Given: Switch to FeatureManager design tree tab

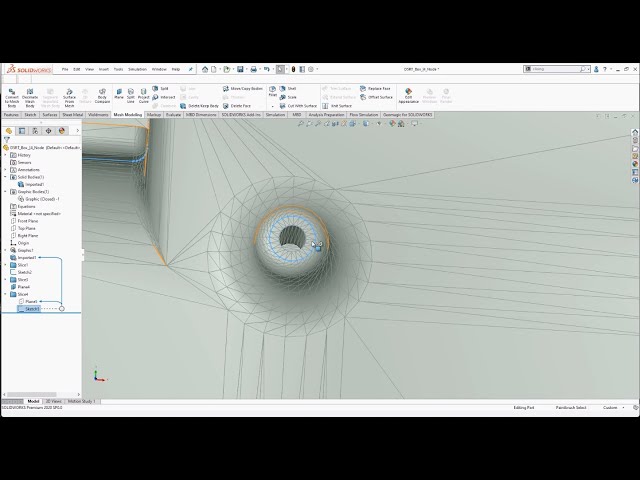Looking at the screenshot, I should pyautogui.click(x=9, y=131).
